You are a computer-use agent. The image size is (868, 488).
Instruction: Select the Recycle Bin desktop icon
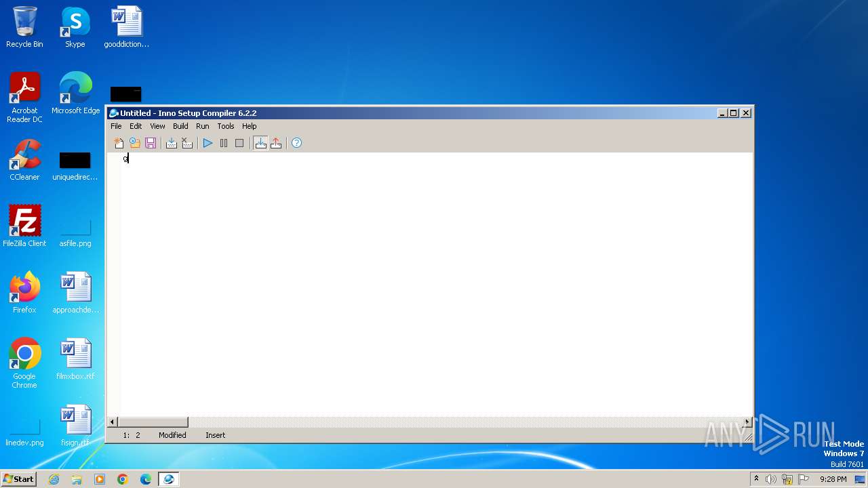(x=24, y=27)
